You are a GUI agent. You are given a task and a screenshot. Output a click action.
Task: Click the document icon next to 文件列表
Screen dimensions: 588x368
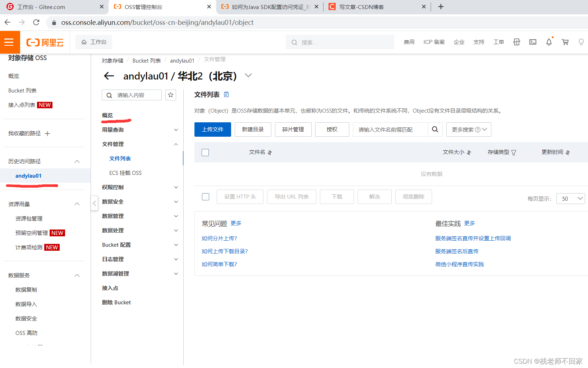point(226,94)
